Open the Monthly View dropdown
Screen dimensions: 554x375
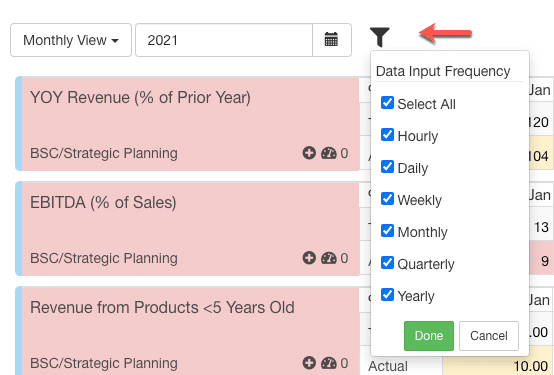pyautogui.click(x=71, y=40)
